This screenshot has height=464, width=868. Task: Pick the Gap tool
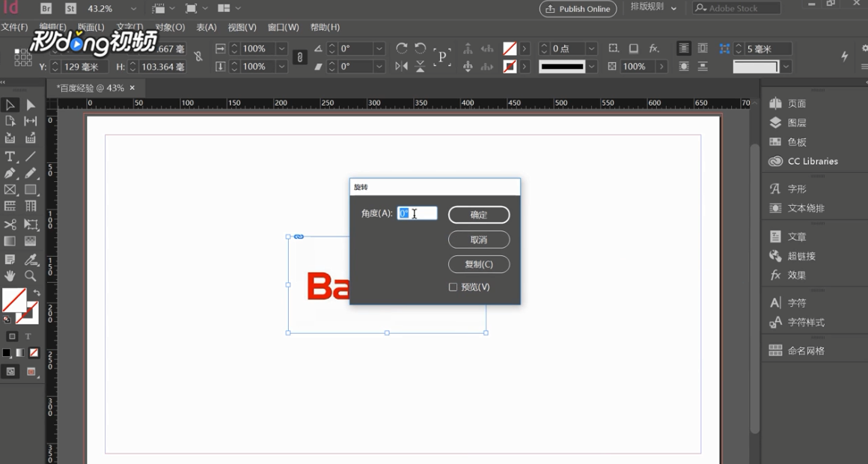click(x=31, y=121)
